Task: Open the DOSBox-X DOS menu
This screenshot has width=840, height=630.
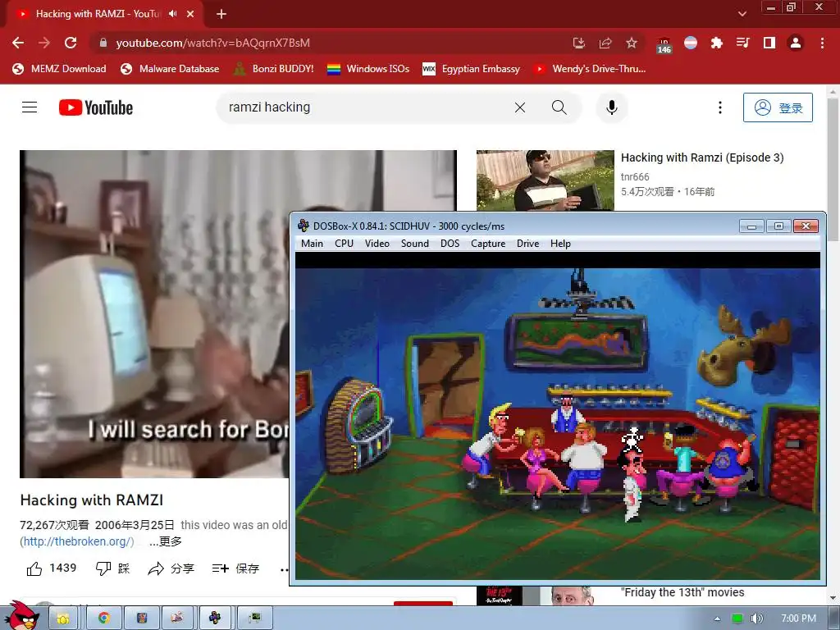Action: point(450,244)
